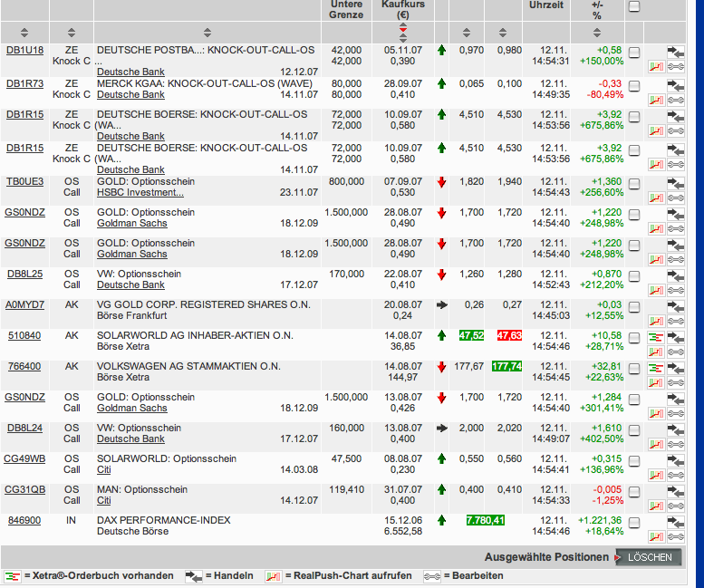The image size is (704, 588).
Task: Edit the CG31QB MAN warrant position
Action: click(675, 506)
